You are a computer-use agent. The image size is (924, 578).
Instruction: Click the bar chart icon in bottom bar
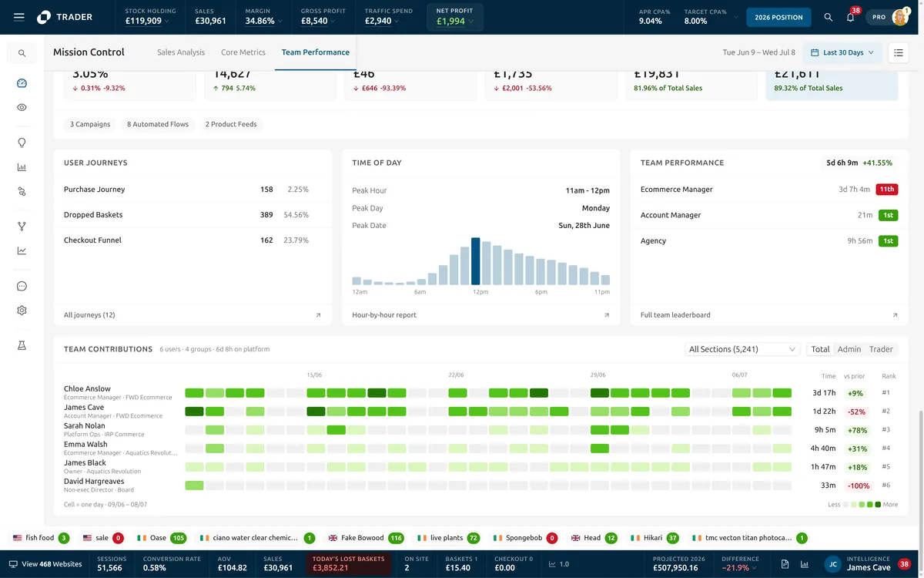[x=805, y=565]
